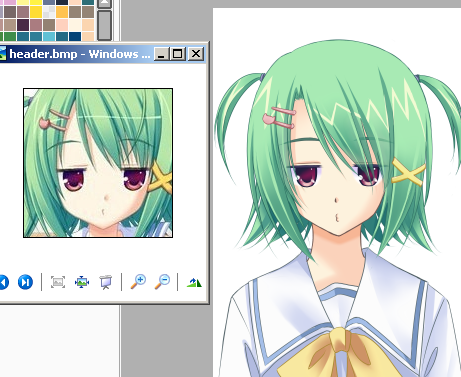
Task: Pick the dark purple swatch
Action: pos(23,24)
